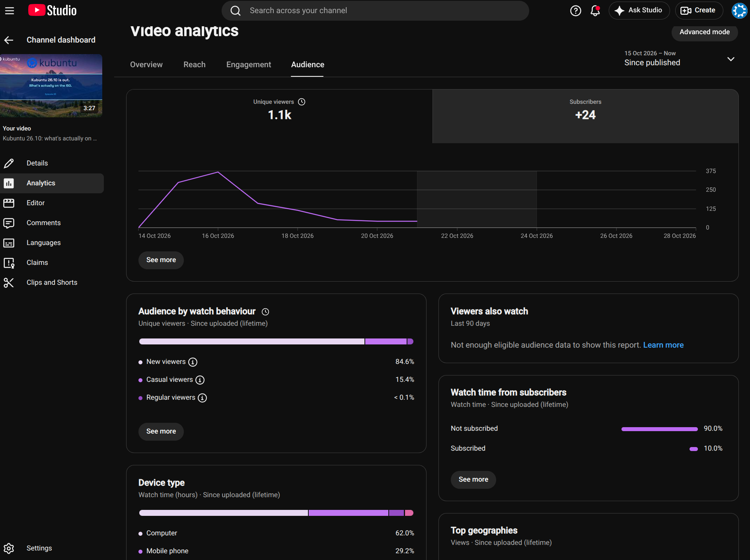Open the help question mark icon
Image resolution: width=750 pixels, height=560 pixels.
[575, 11]
